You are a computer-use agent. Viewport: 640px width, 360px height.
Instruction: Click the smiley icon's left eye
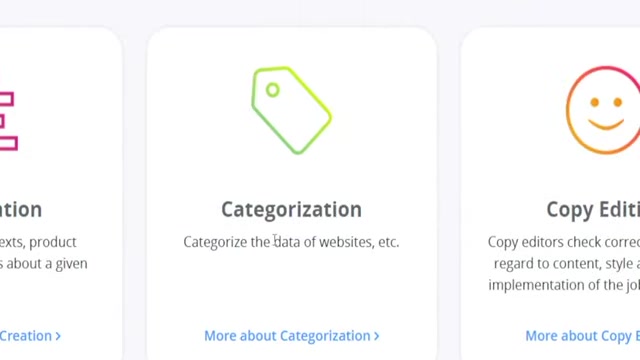coord(595,102)
